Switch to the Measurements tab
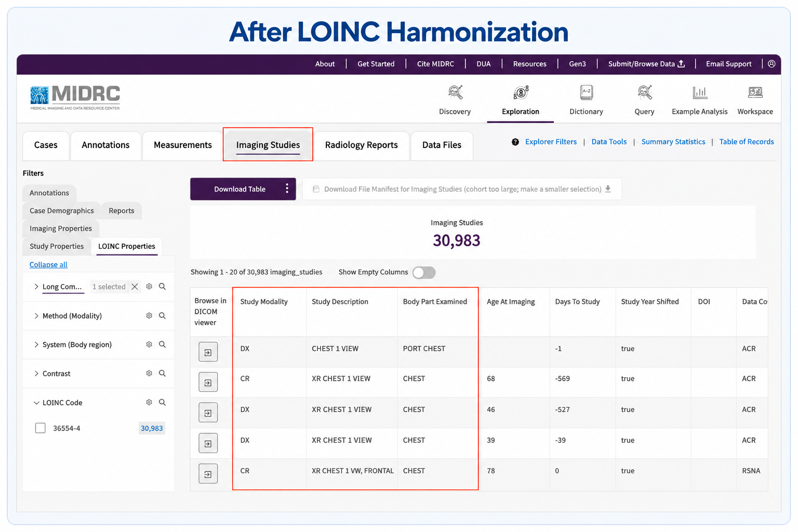Viewport: 798px width, 532px height. coord(183,145)
